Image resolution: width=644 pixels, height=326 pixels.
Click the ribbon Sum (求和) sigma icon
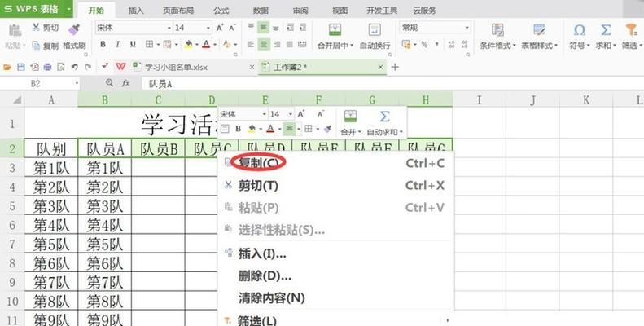[x=606, y=29]
